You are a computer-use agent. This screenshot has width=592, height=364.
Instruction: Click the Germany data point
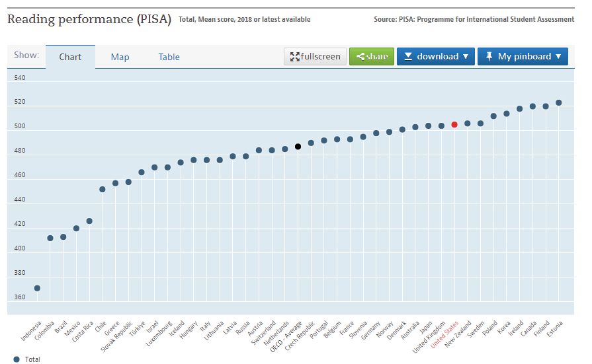point(376,133)
